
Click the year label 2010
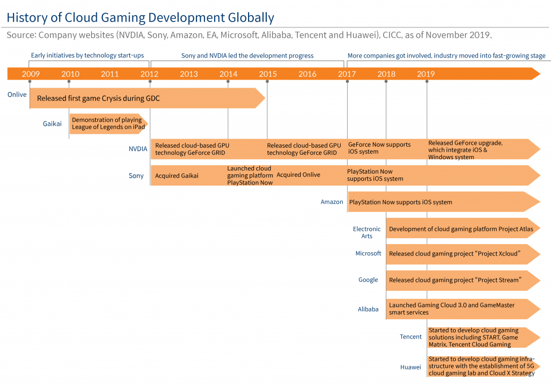pyautogui.click(x=70, y=74)
